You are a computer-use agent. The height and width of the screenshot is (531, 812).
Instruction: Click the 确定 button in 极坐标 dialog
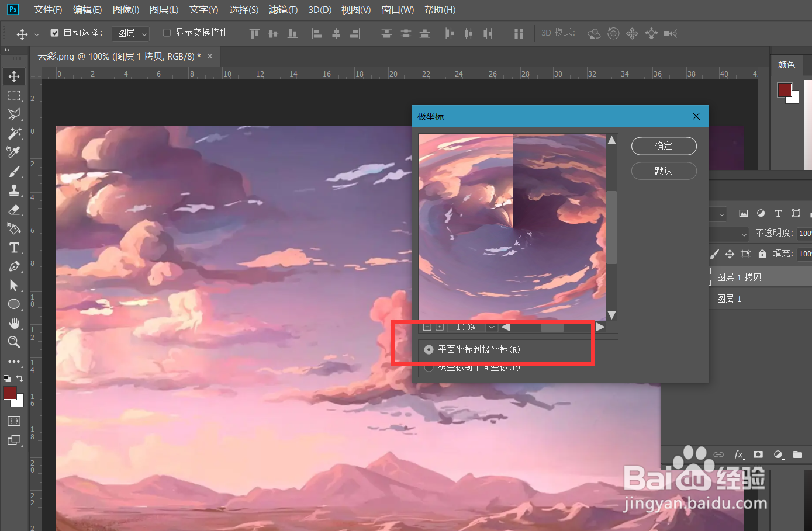coord(664,146)
